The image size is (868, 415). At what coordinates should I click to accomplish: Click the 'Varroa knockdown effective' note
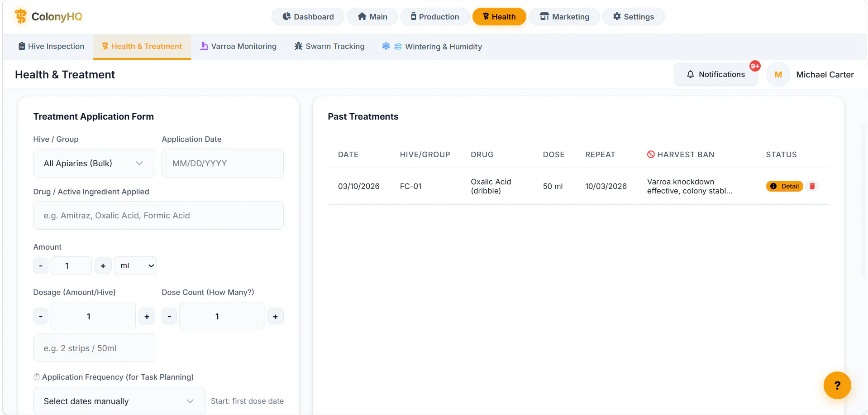[690, 186]
